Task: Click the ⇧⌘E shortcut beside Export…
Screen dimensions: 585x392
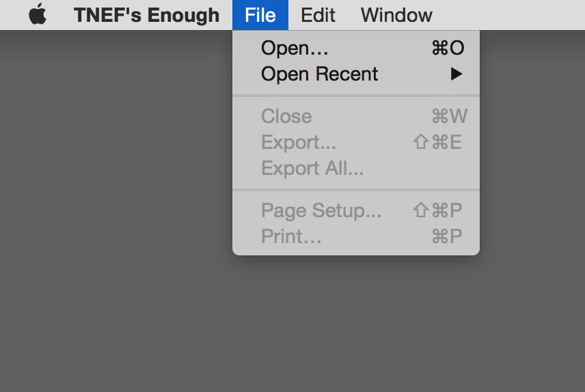Action: (437, 142)
